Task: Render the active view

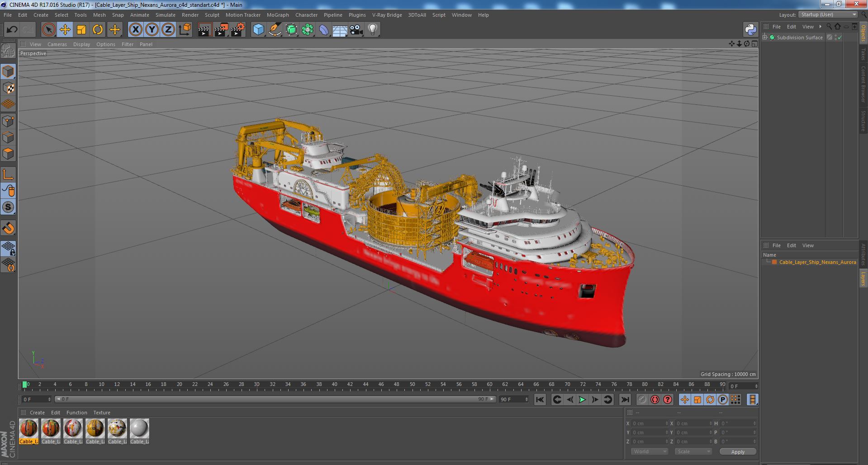Action: pos(204,30)
